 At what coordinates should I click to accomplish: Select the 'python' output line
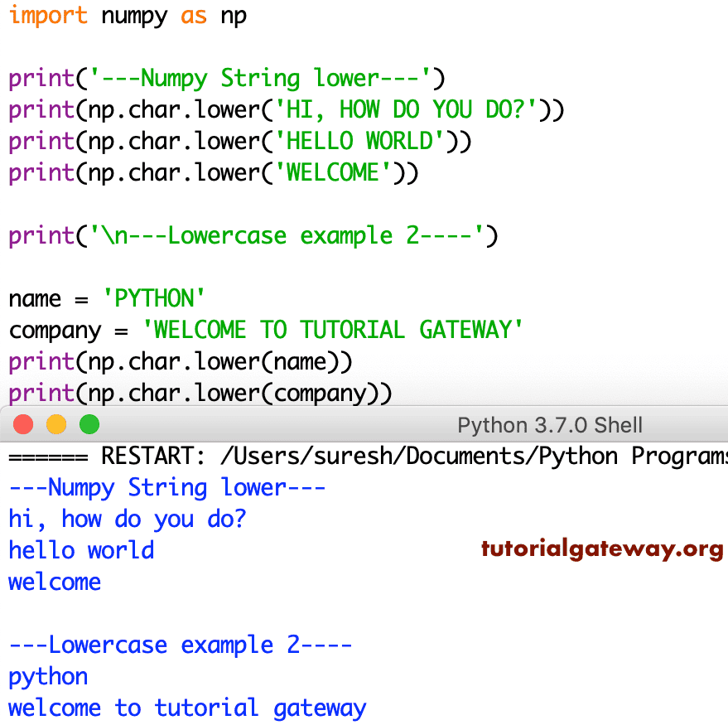pos(47,676)
